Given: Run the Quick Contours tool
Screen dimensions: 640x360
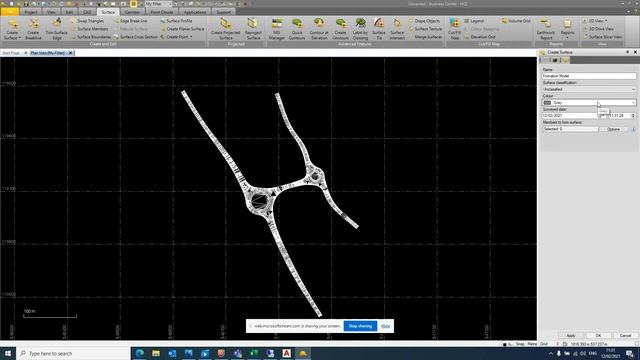Looking at the screenshot, I should coord(297,29).
